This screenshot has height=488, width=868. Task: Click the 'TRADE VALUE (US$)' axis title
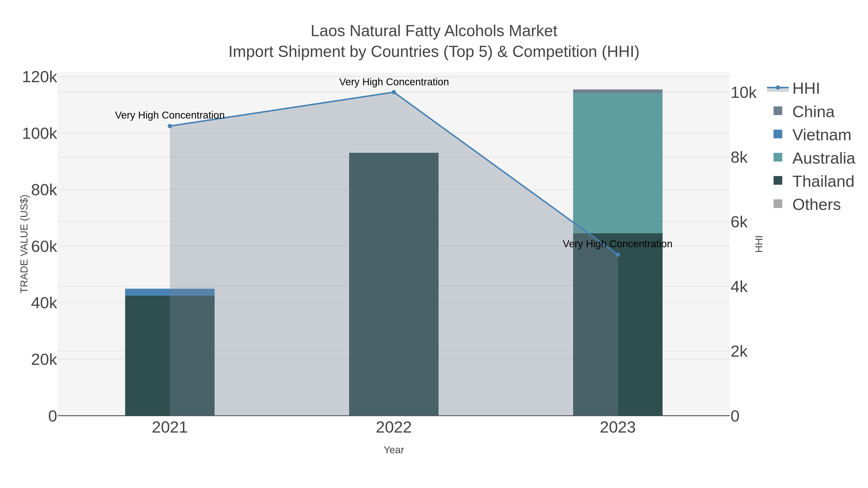pyautogui.click(x=24, y=244)
